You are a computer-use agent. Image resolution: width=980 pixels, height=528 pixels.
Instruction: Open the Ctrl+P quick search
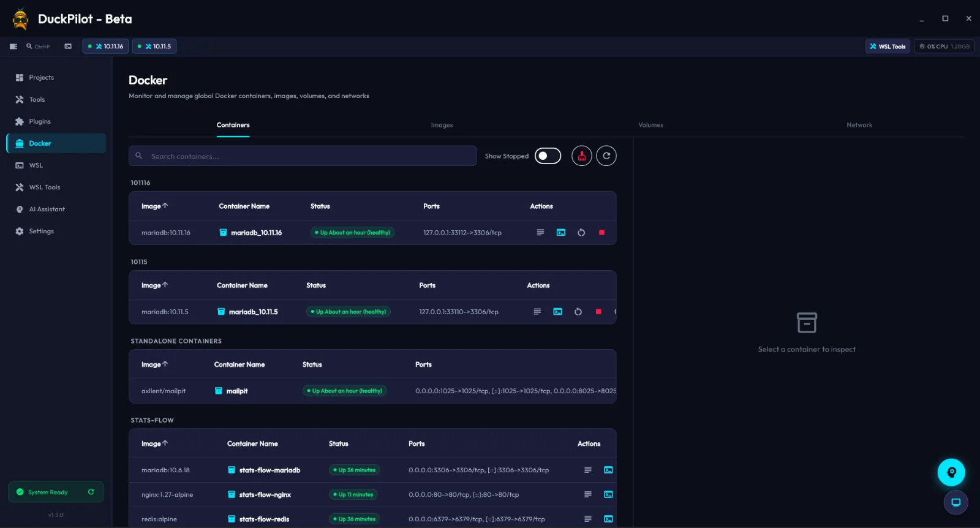[38, 47]
